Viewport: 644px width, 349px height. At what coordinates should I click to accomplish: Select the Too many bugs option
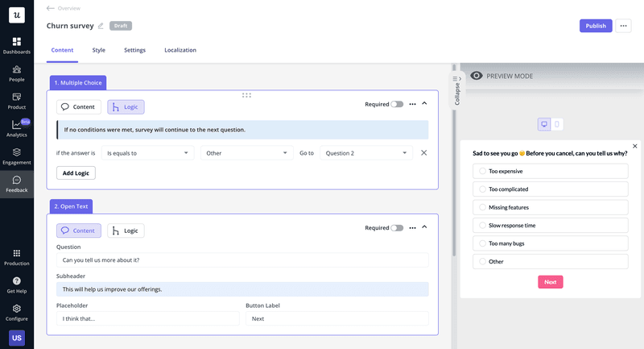551,243
